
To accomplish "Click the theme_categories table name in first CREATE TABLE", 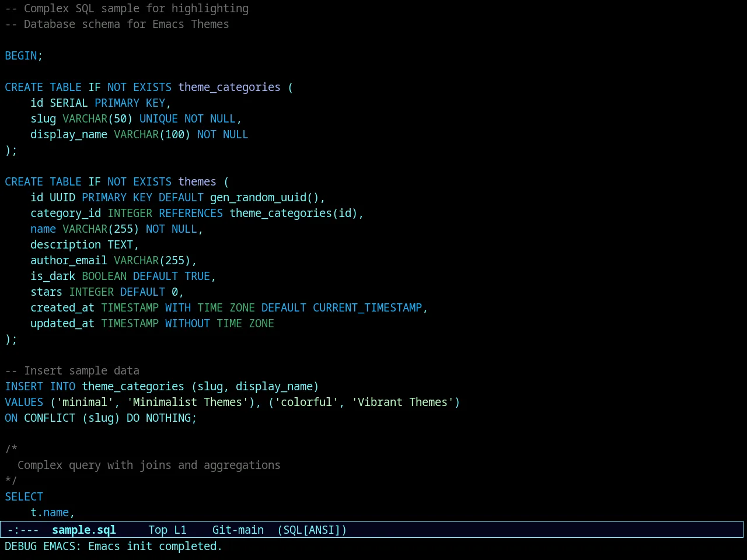I will coord(229,87).
